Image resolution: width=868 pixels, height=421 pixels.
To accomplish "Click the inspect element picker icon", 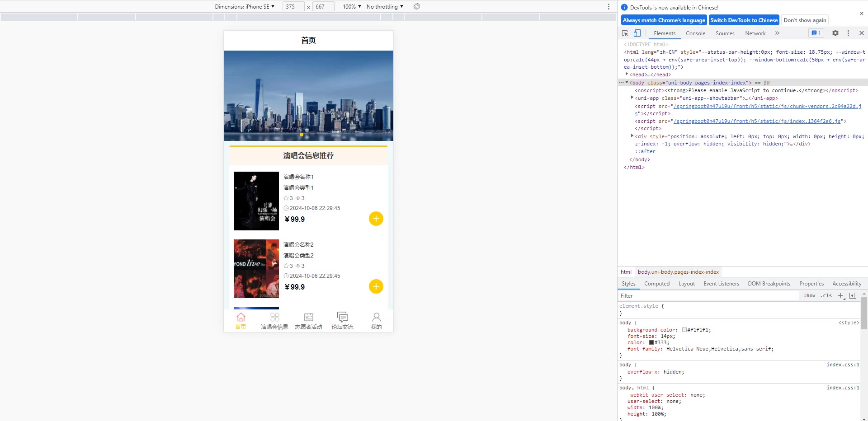I will [625, 33].
